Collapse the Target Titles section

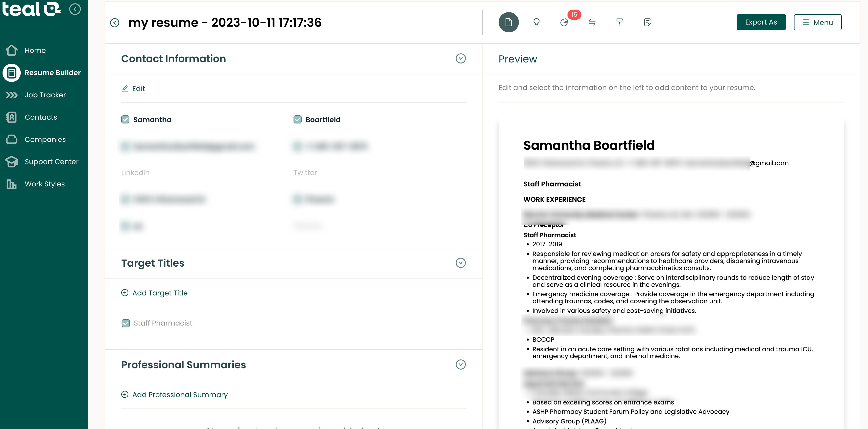pyautogui.click(x=461, y=263)
